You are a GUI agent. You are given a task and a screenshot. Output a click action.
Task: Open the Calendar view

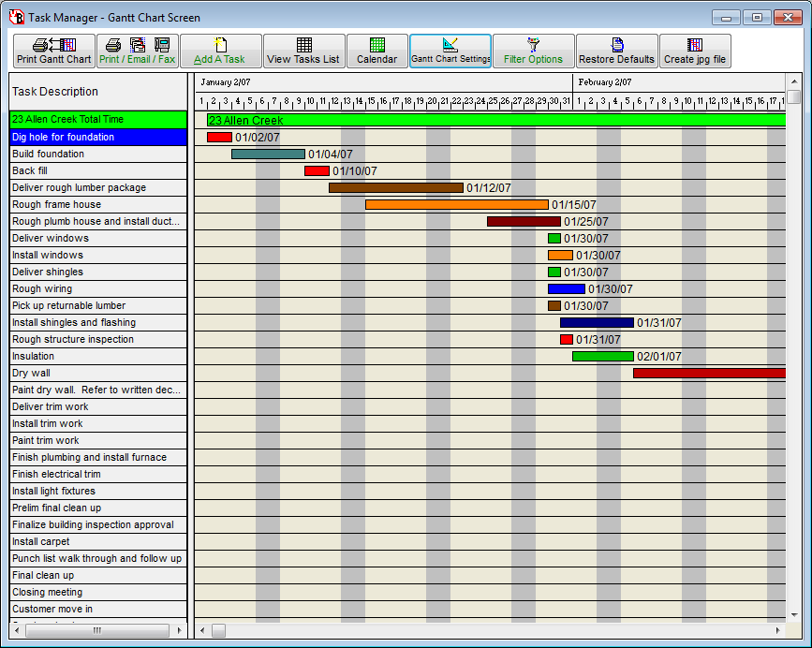376,52
